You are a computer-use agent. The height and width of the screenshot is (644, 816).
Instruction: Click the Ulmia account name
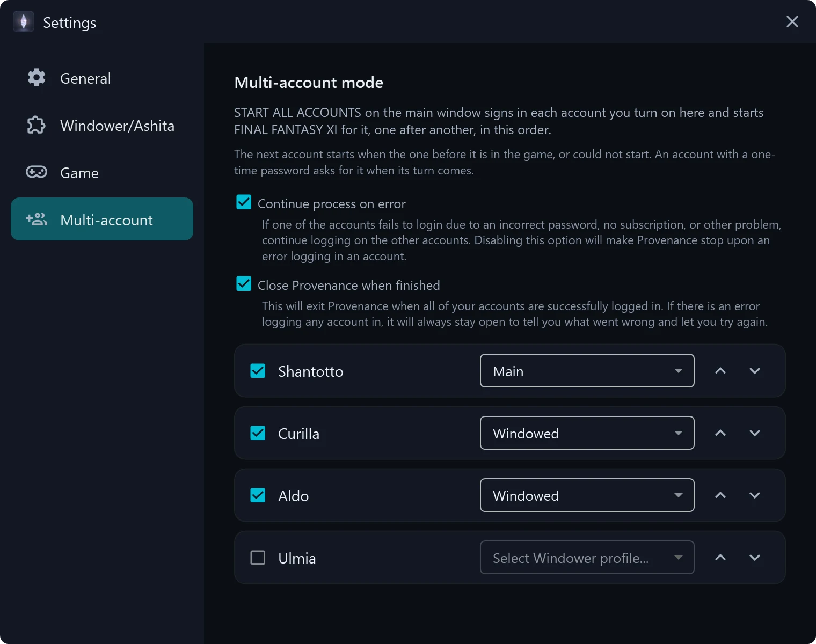tap(297, 558)
